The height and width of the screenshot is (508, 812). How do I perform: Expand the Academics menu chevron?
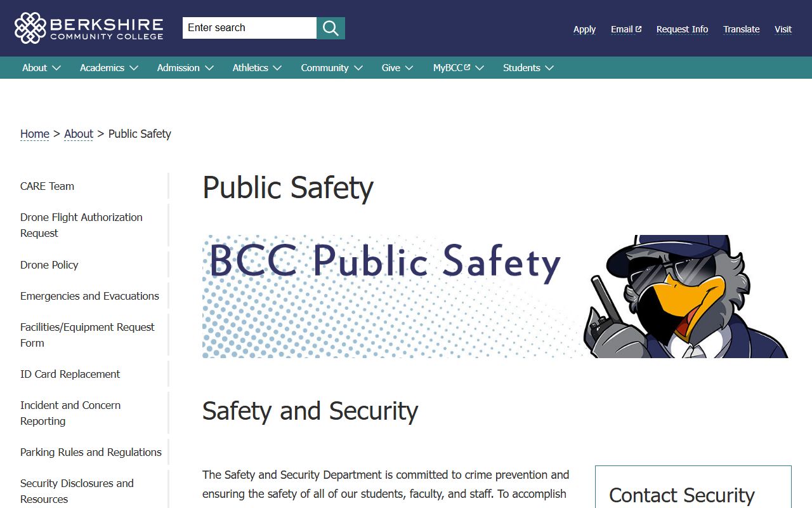click(134, 68)
